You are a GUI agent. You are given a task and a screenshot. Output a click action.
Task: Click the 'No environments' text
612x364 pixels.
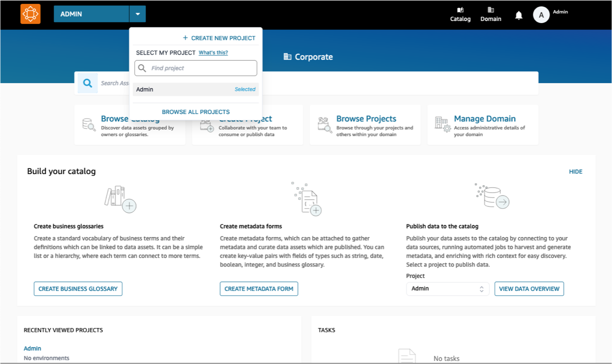[x=46, y=358]
